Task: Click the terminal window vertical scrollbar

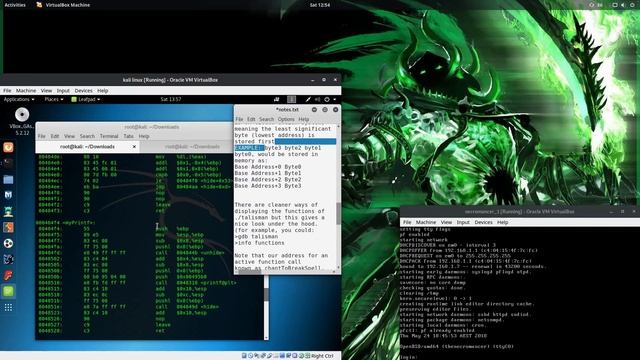Action: coord(266,307)
